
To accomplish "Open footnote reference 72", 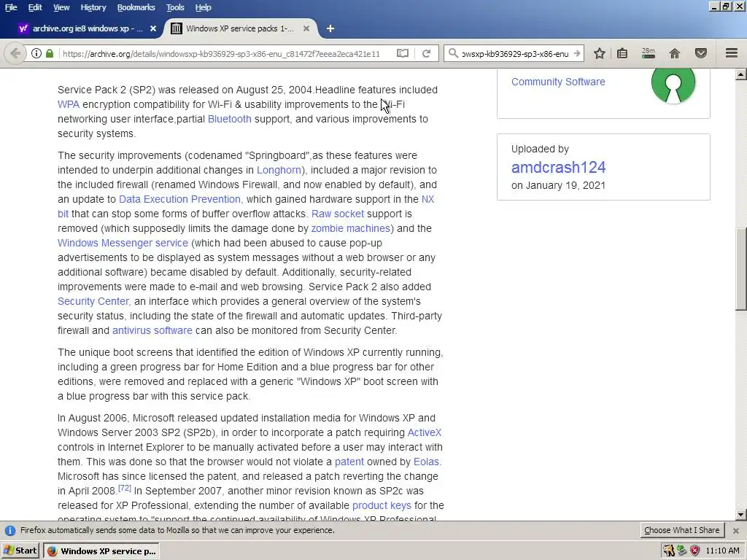I will point(124,488).
